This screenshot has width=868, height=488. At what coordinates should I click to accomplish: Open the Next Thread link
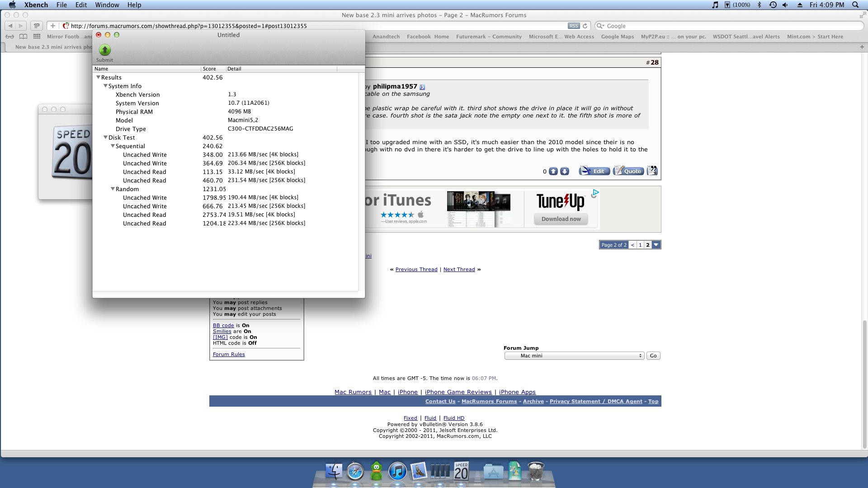(459, 270)
